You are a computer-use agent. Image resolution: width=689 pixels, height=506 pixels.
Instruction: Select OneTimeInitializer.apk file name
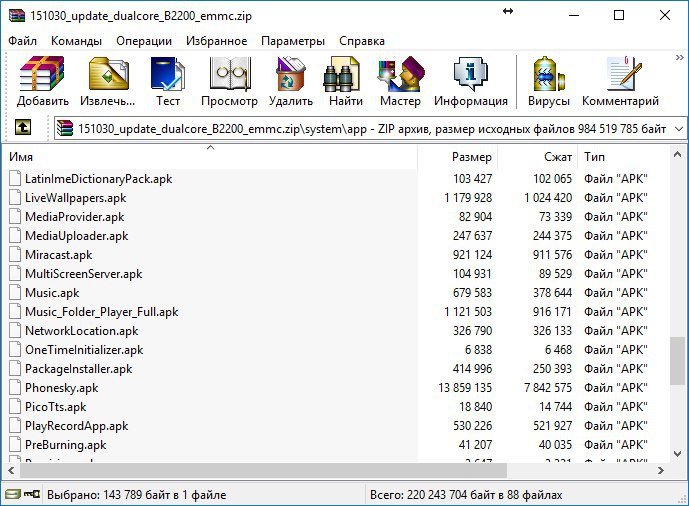point(84,350)
